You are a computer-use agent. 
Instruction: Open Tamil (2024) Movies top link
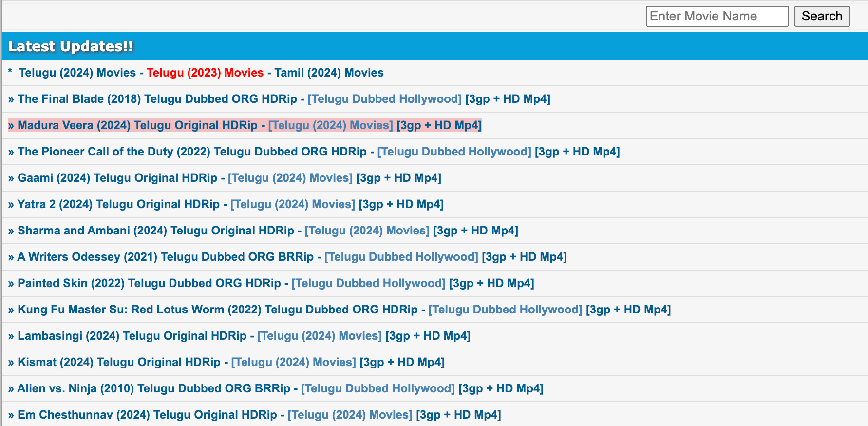(x=329, y=73)
